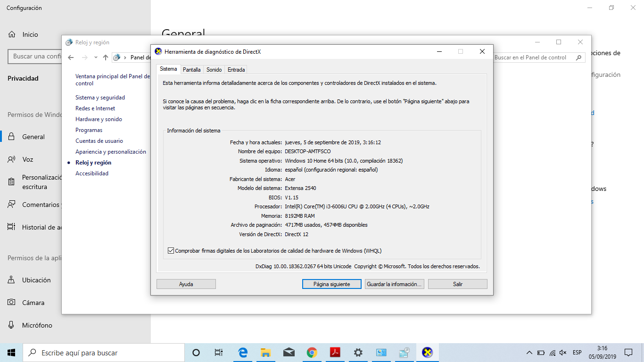
Task: Maximize the Reloj y región window
Action: [559, 42]
